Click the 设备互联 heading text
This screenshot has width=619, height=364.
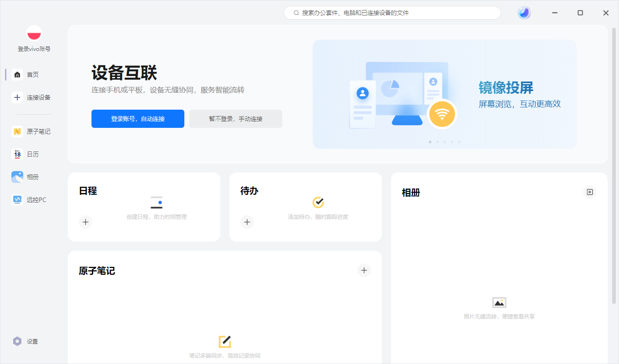pos(124,73)
